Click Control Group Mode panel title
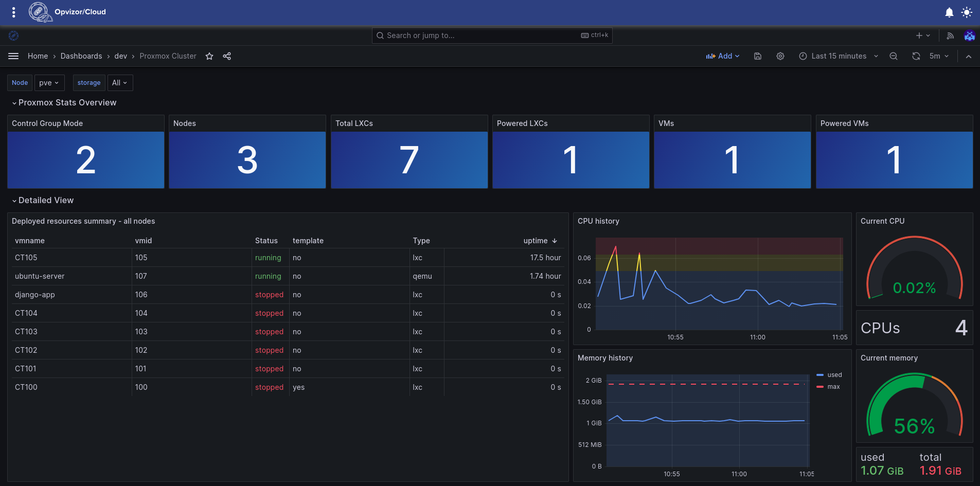The width and height of the screenshot is (980, 486). [x=47, y=123]
